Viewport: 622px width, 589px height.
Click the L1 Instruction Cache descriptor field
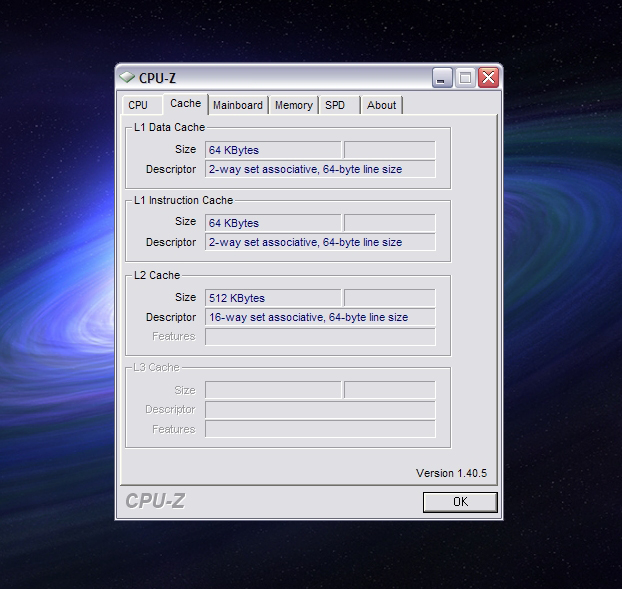[x=320, y=242]
